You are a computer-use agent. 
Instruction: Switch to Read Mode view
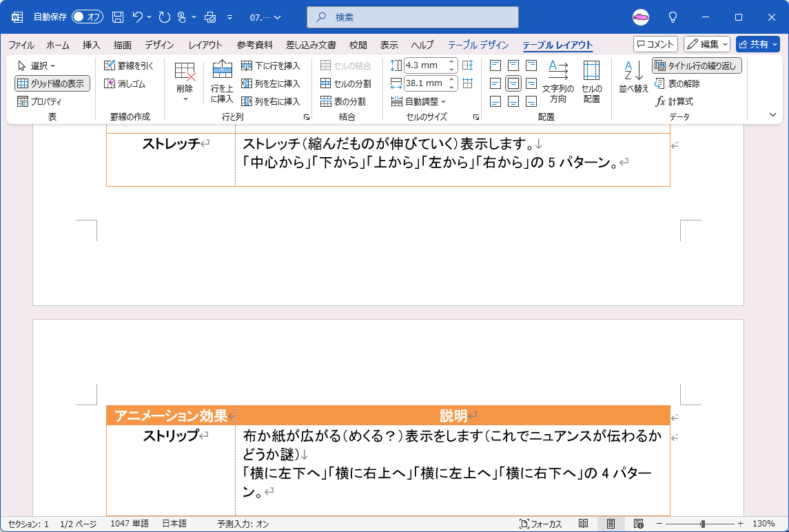tap(583, 524)
